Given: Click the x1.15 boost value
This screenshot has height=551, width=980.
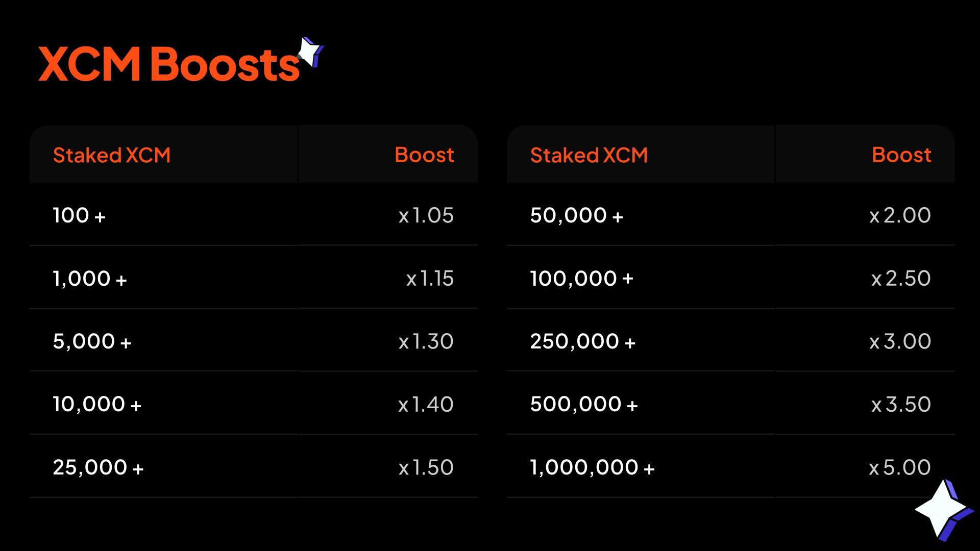Looking at the screenshot, I should (x=430, y=279).
